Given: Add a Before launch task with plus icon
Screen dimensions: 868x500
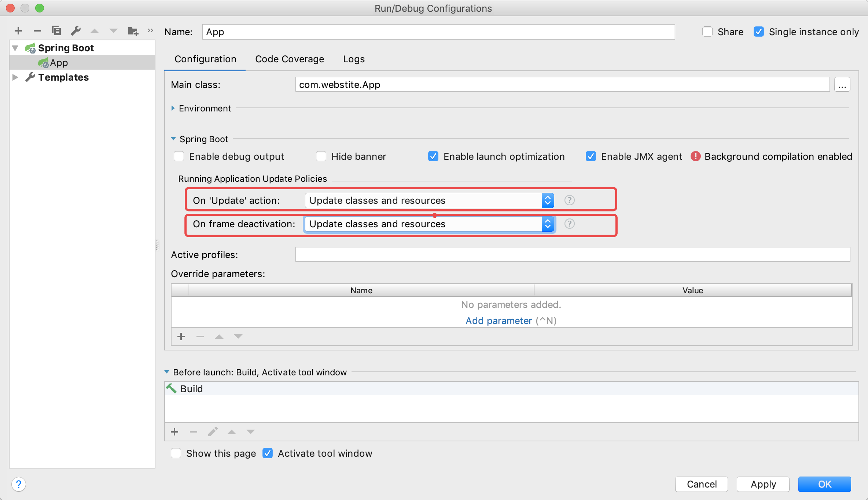Looking at the screenshot, I should pos(174,432).
